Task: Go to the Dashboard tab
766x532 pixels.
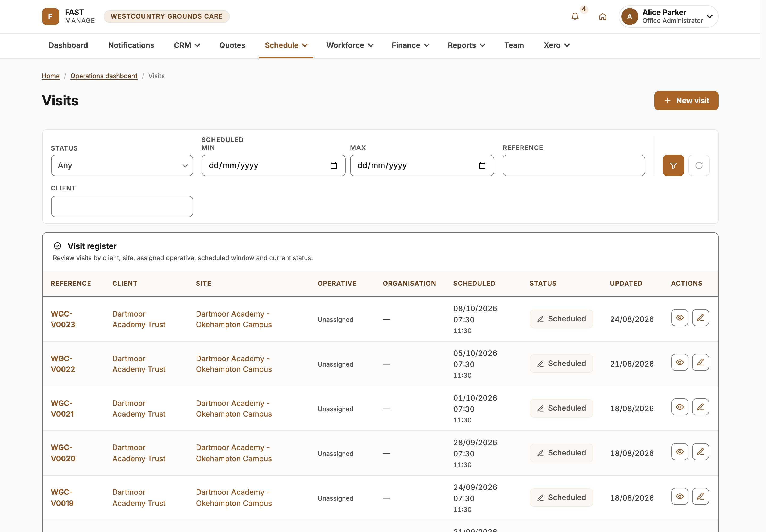Action: (68, 45)
